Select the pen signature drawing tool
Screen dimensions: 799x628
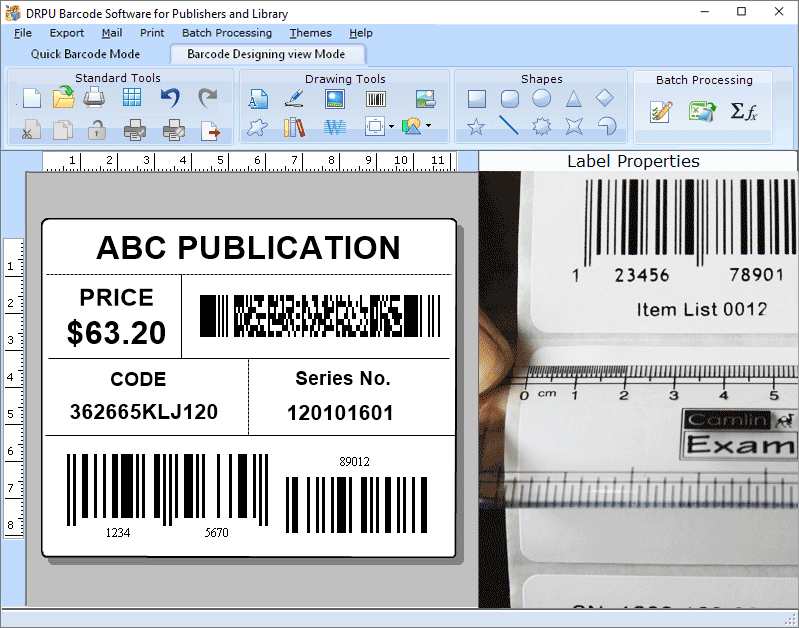pos(294,98)
